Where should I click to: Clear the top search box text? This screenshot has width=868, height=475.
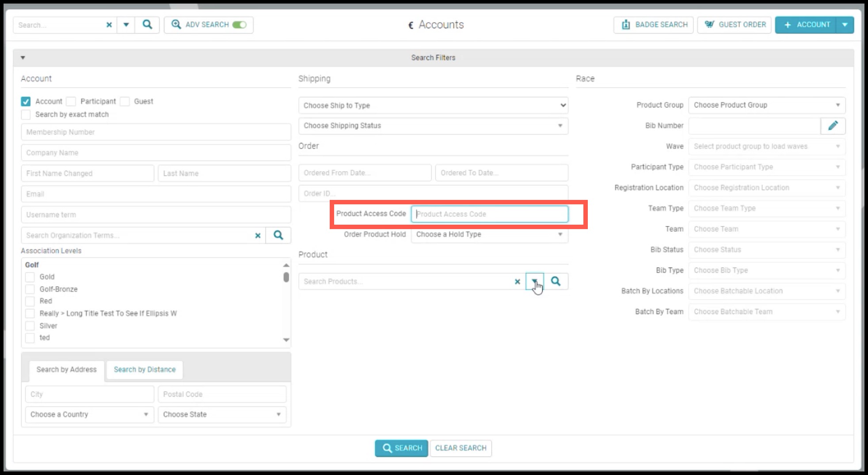[x=109, y=25]
